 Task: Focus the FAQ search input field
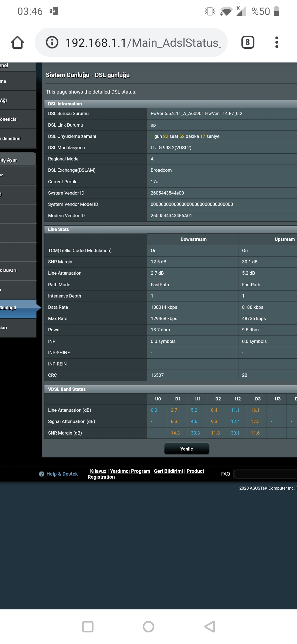265,474
